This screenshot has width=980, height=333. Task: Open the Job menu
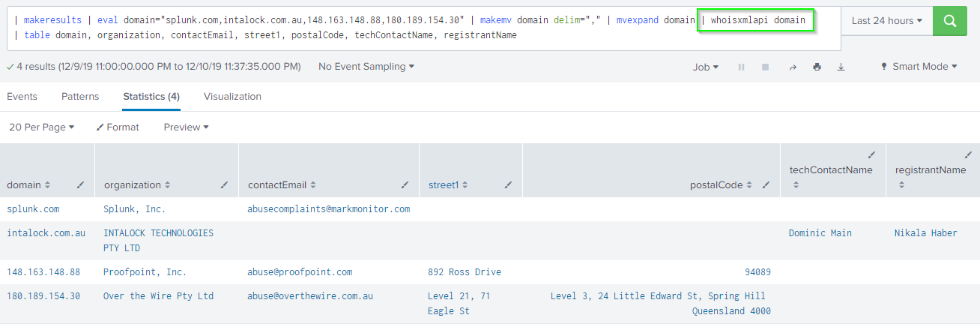706,67
